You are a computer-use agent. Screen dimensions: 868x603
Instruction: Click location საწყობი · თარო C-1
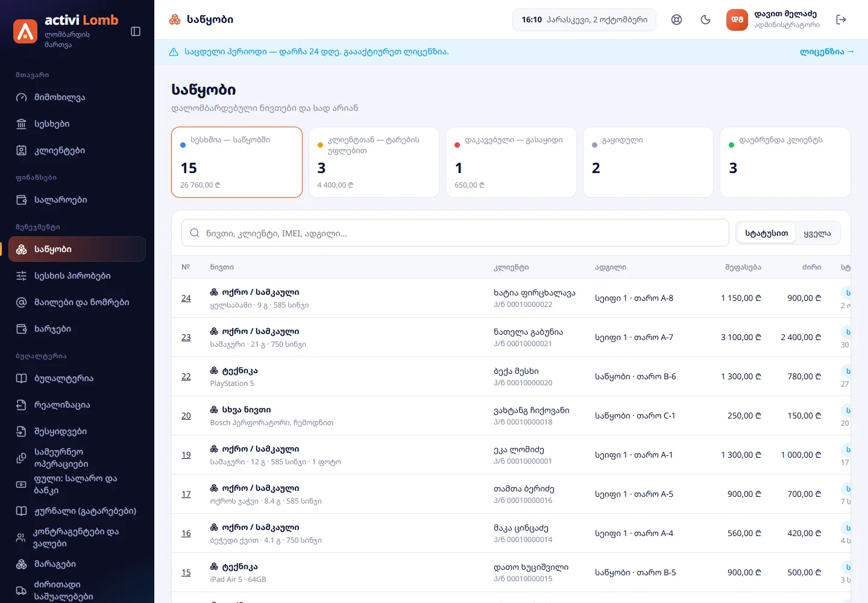point(635,415)
